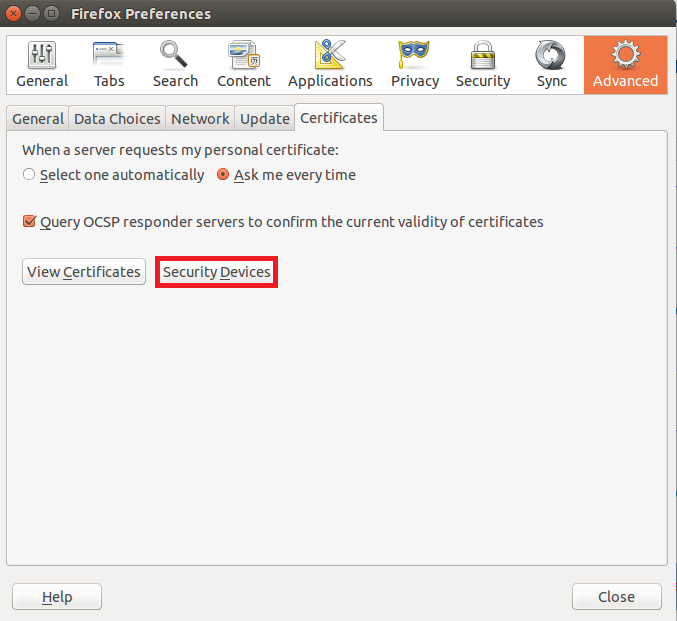Viewport: 677px width, 621px height.
Task: Switch to the Network tab
Action: 200,119
